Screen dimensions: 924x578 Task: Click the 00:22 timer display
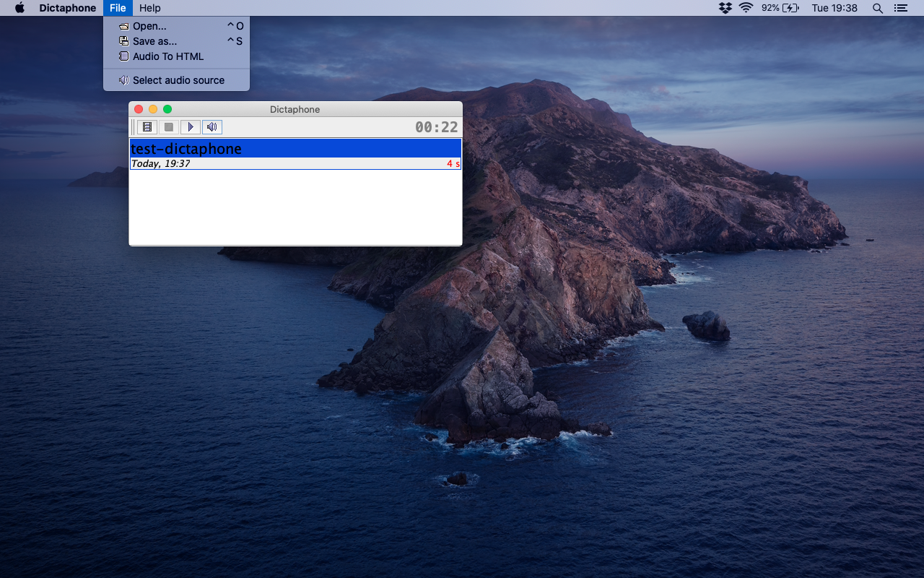point(436,127)
